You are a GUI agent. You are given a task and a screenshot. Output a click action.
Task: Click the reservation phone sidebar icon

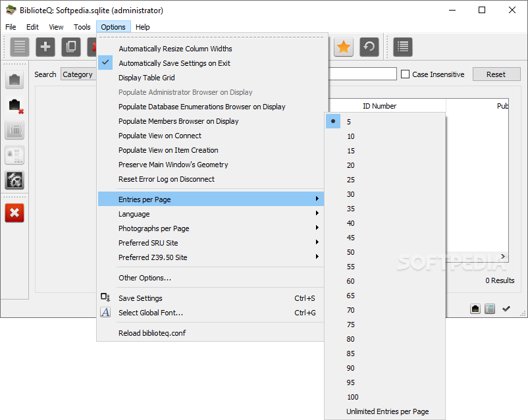(x=14, y=130)
